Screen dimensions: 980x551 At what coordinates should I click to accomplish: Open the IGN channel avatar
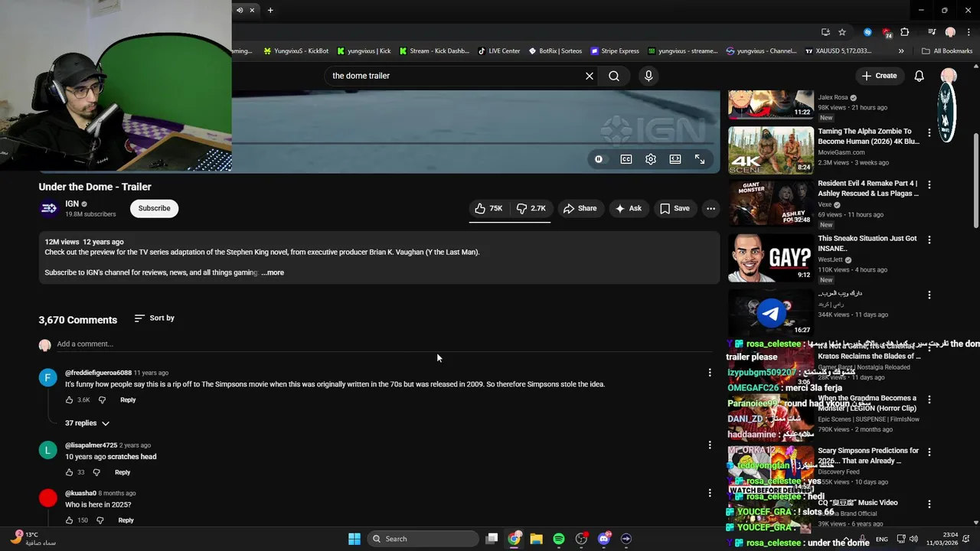(49, 208)
